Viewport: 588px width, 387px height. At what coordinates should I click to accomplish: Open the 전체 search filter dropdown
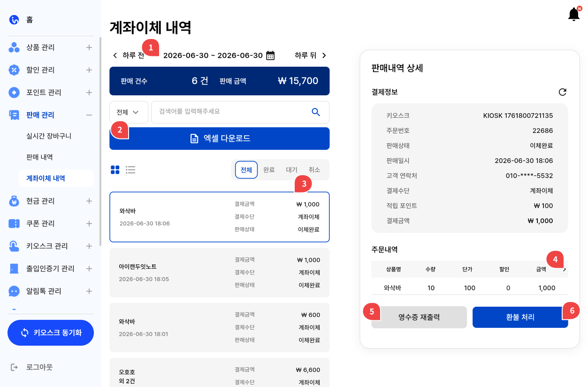click(129, 112)
